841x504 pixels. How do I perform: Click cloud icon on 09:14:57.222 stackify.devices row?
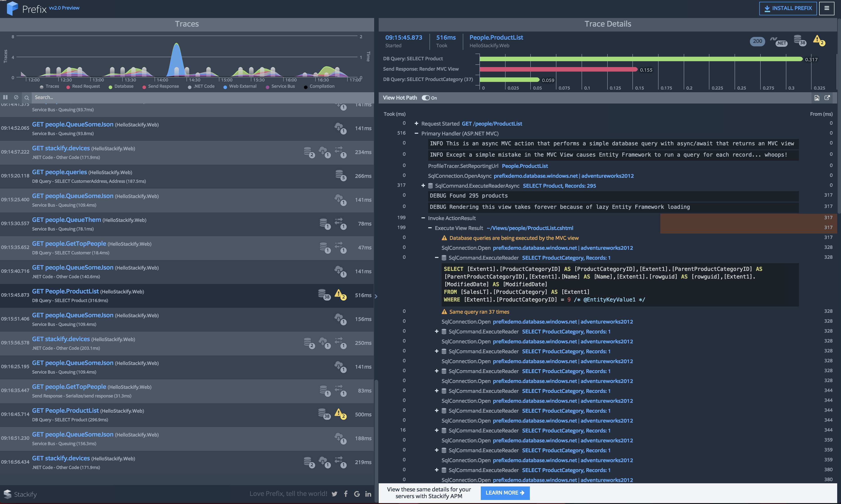[325, 152]
